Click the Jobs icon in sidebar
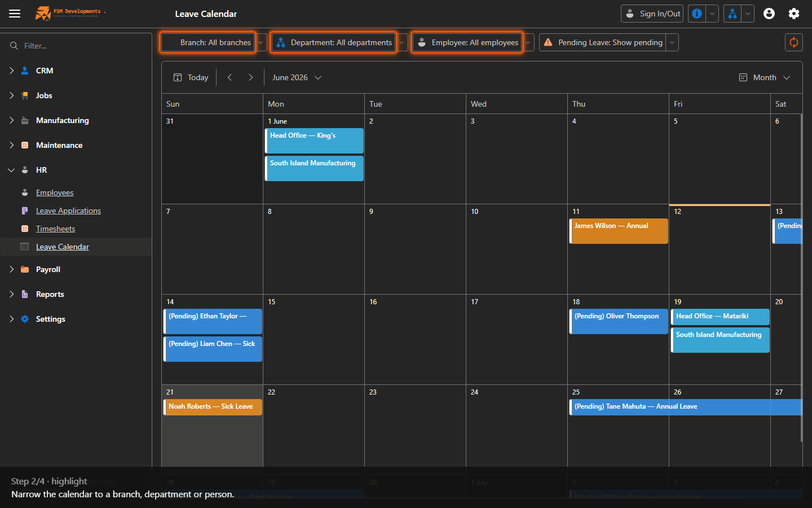The width and height of the screenshot is (812, 508). click(25, 95)
